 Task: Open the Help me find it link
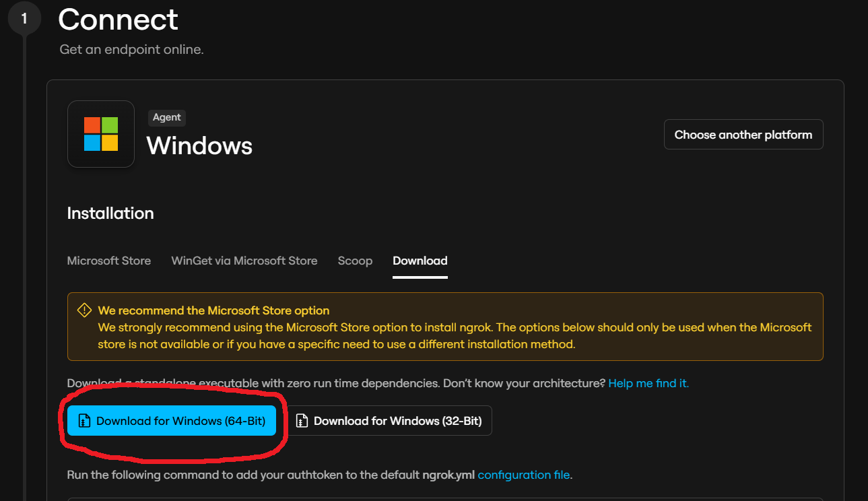point(648,383)
